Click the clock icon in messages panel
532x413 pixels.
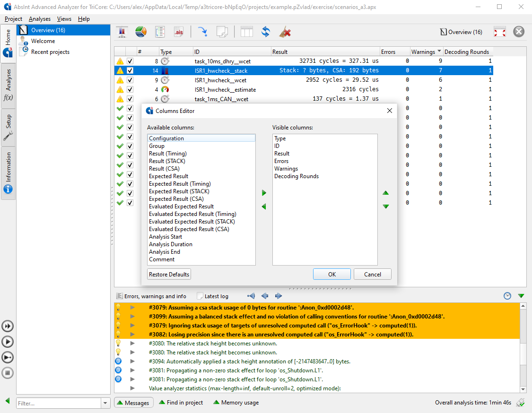(x=507, y=296)
